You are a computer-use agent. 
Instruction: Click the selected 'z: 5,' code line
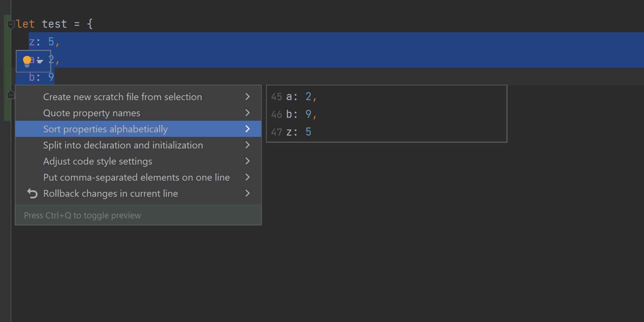(44, 42)
